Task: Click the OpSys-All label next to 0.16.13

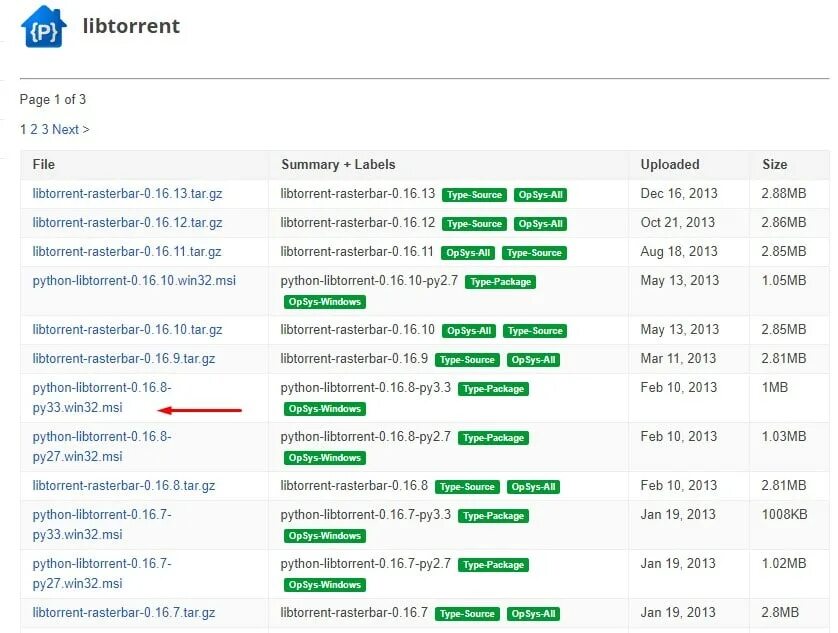Action: (x=540, y=194)
